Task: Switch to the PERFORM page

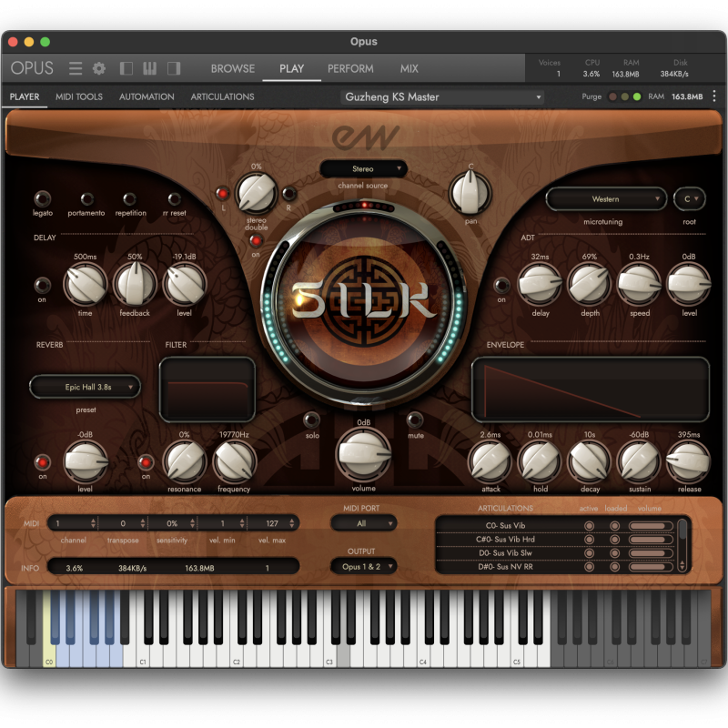Action: (x=350, y=69)
